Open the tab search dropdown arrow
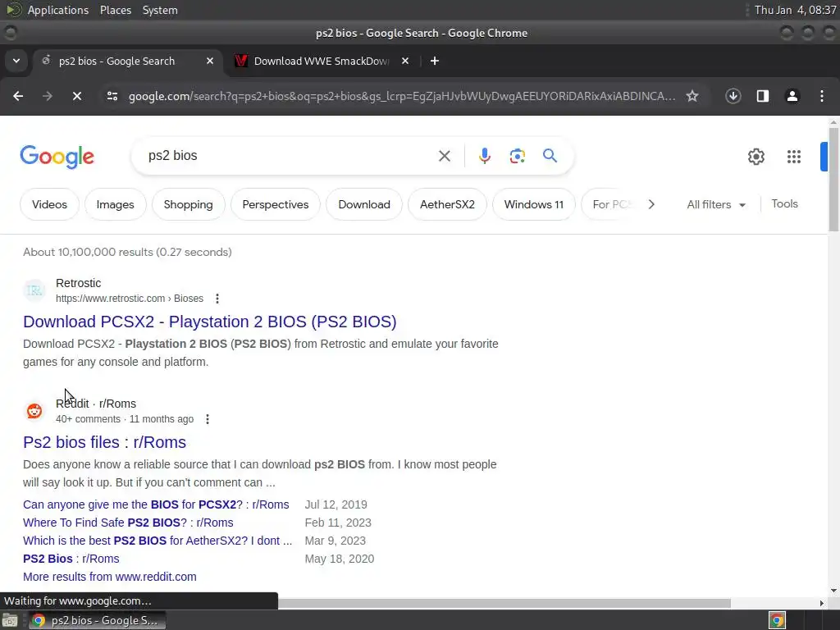Viewport: 840px width, 630px height. (x=16, y=61)
